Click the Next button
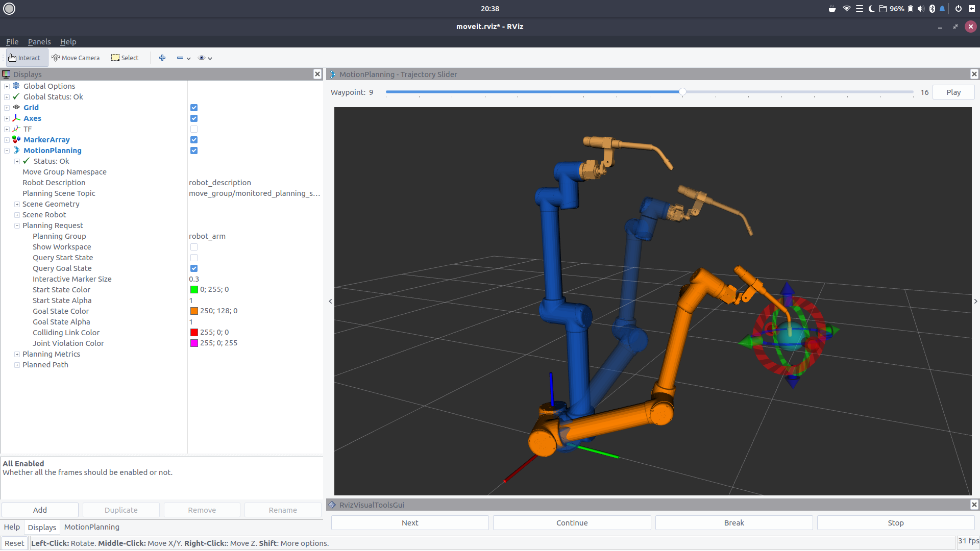Image resolution: width=980 pixels, height=551 pixels. (410, 523)
